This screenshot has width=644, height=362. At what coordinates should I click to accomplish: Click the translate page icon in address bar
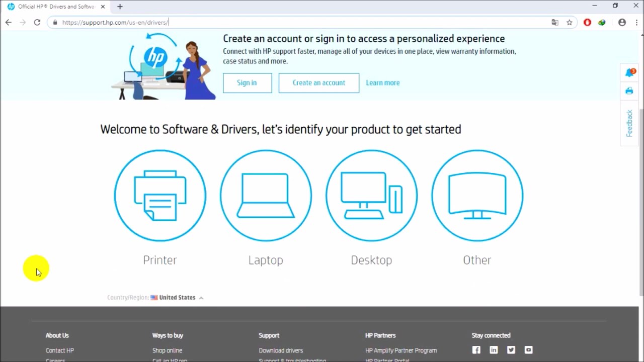(555, 22)
